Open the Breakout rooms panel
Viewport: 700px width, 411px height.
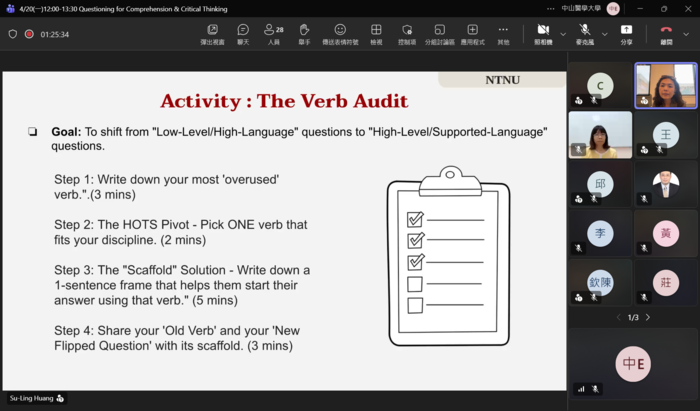tap(439, 33)
